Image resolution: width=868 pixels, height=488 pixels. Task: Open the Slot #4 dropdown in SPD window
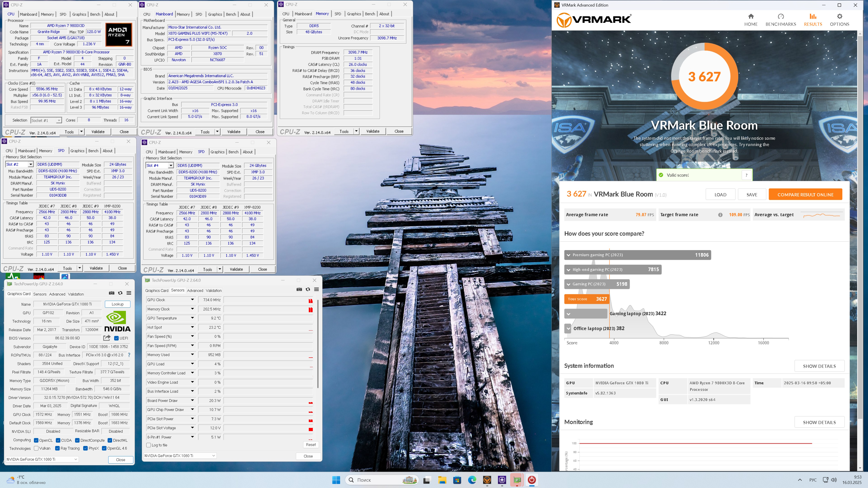(x=170, y=165)
